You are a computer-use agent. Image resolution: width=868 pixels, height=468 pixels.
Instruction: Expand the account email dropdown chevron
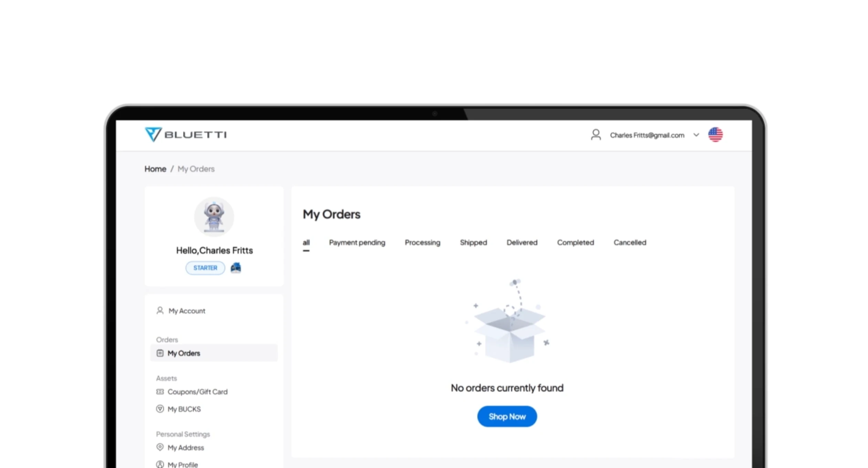coord(696,135)
